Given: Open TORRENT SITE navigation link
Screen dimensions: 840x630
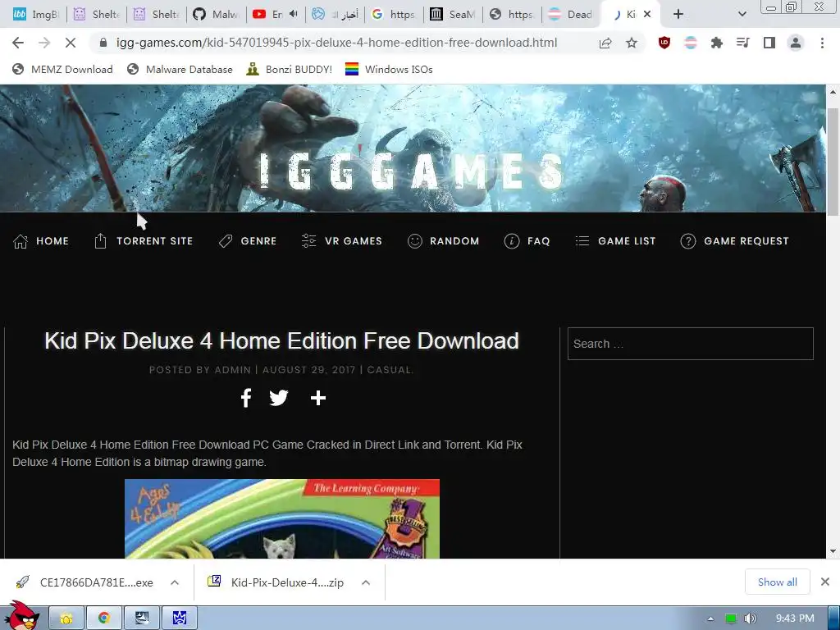Looking at the screenshot, I should coord(144,241).
